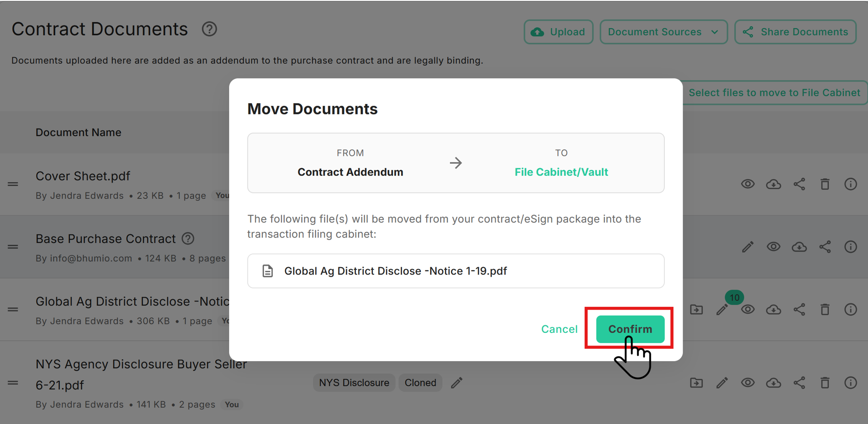Delete Global Ag District file with trash icon
The width and height of the screenshot is (868, 424).
(825, 310)
